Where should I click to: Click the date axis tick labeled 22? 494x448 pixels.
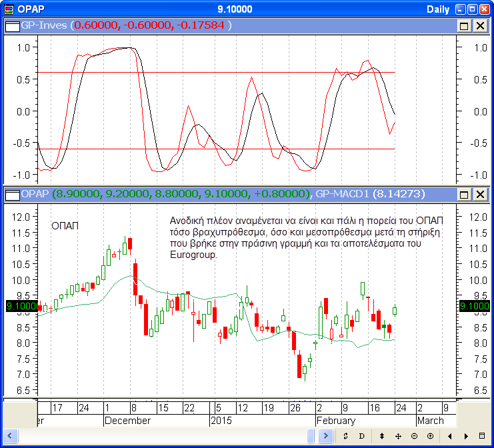pos(189,408)
